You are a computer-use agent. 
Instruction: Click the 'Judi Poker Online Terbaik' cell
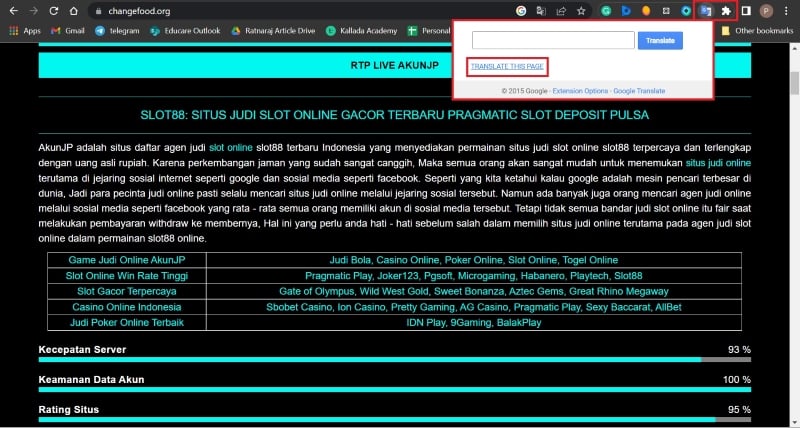point(127,323)
